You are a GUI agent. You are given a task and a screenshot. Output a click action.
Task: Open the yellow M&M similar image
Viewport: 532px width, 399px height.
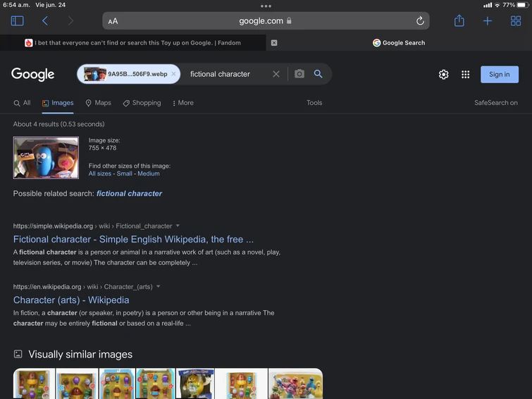(x=195, y=383)
